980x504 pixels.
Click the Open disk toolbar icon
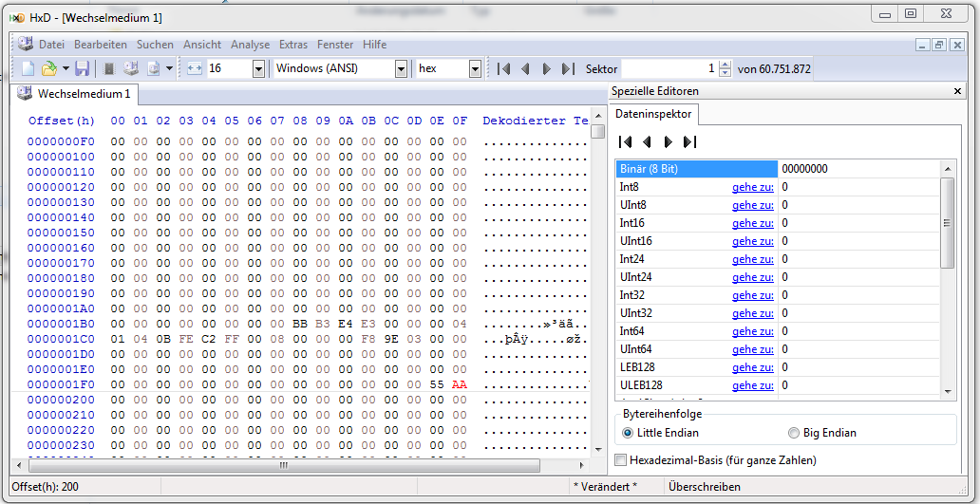(131, 68)
